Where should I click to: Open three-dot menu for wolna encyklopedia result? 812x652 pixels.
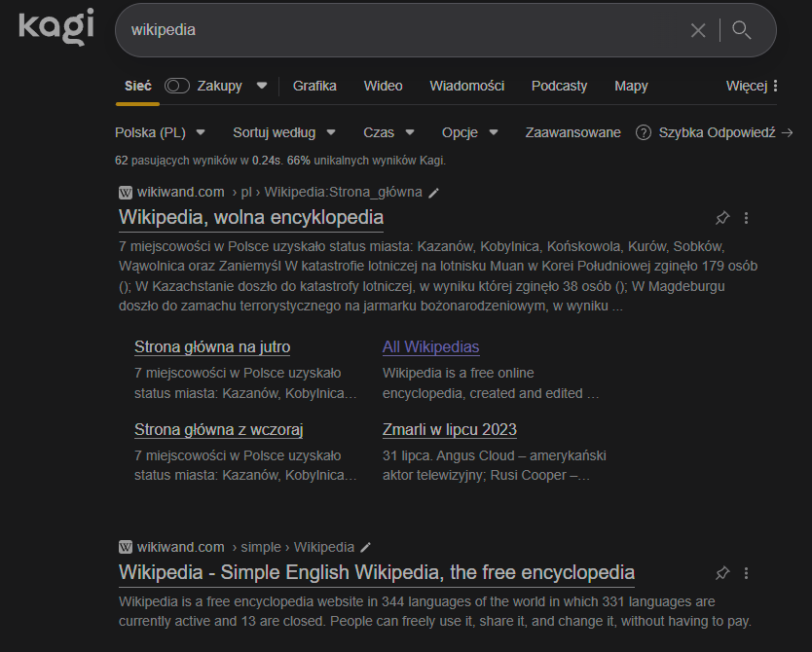point(747,217)
